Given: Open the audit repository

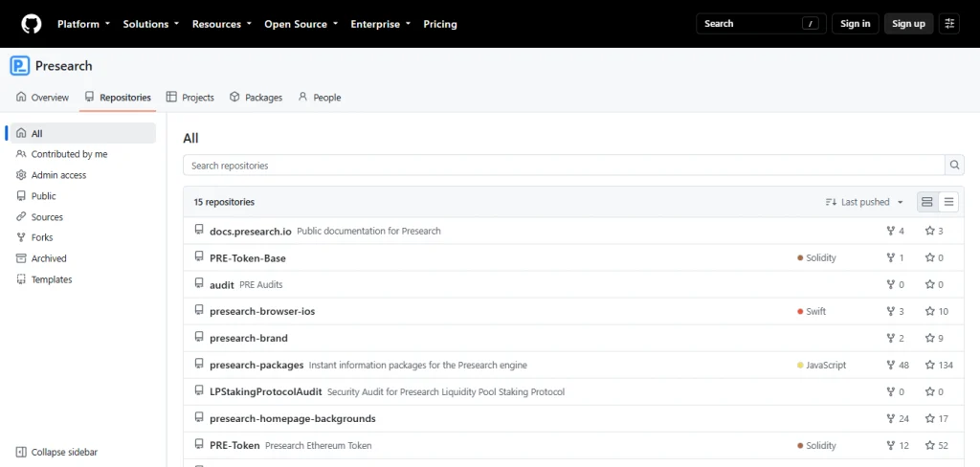Looking at the screenshot, I should click(222, 284).
